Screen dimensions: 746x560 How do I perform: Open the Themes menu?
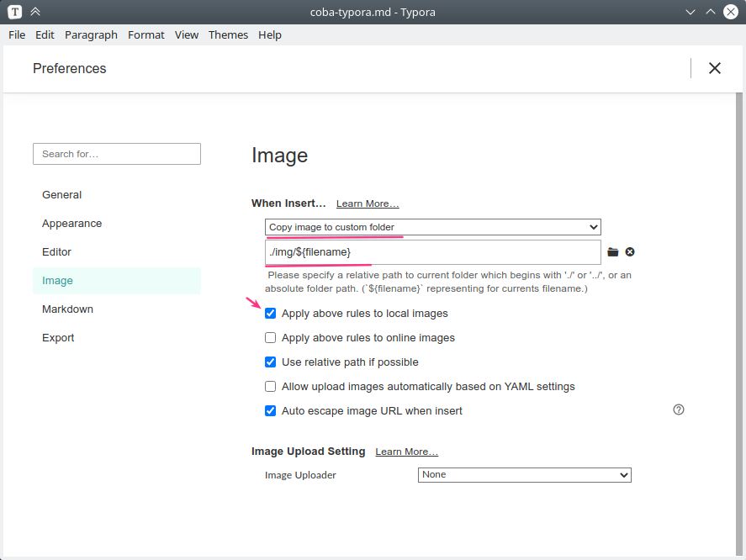228,34
